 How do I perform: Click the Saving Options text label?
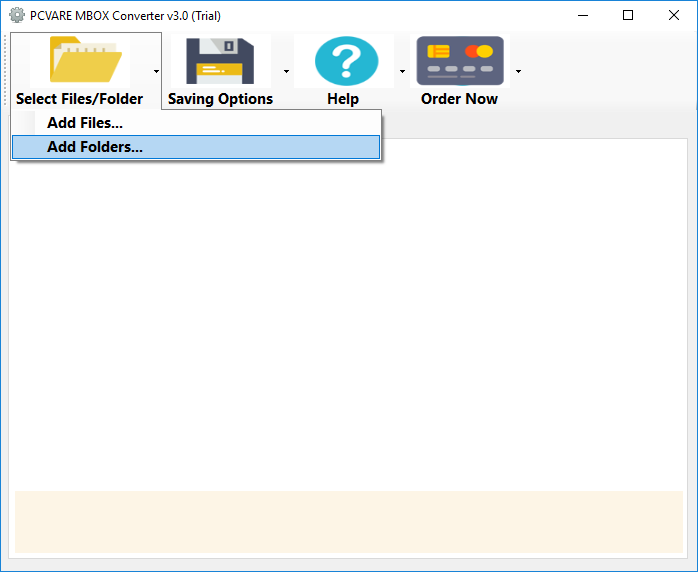click(x=220, y=99)
